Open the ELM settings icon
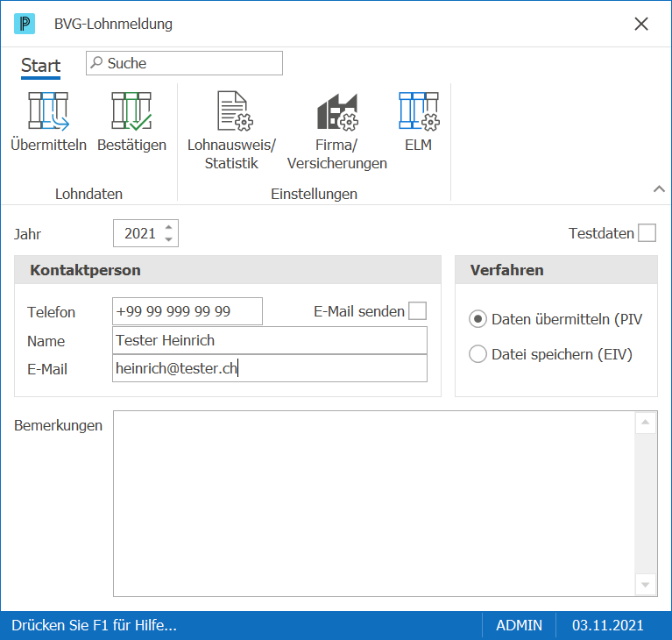This screenshot has height=640, width=672. (x=419, y=111)
